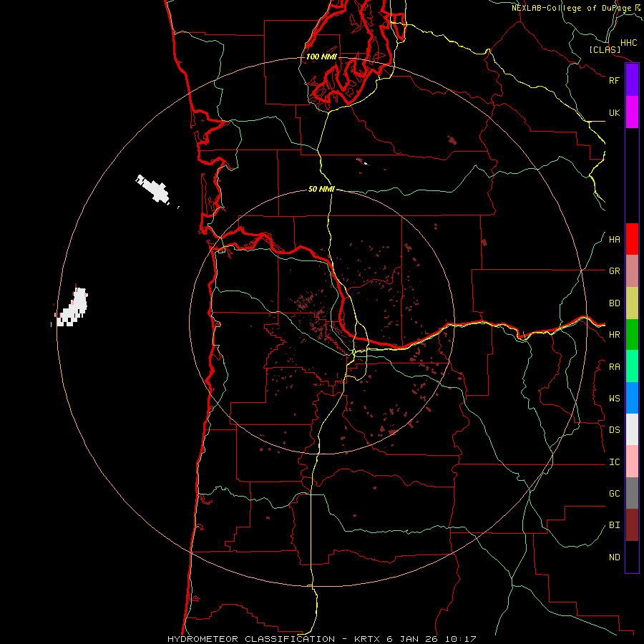The height and width of the screenshot is (644, 644).
Task: Select the gray GC legend swatch
Action: pos(632,493)
